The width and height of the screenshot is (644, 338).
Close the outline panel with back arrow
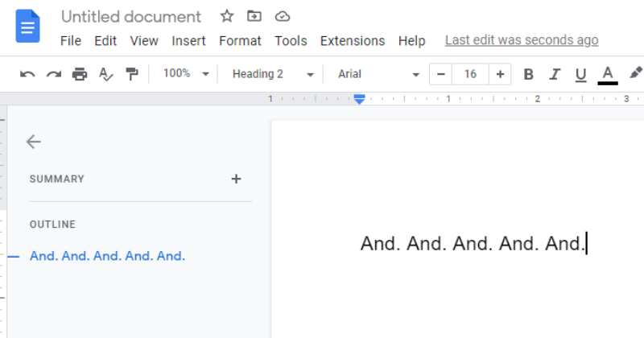tap(33, 142)
